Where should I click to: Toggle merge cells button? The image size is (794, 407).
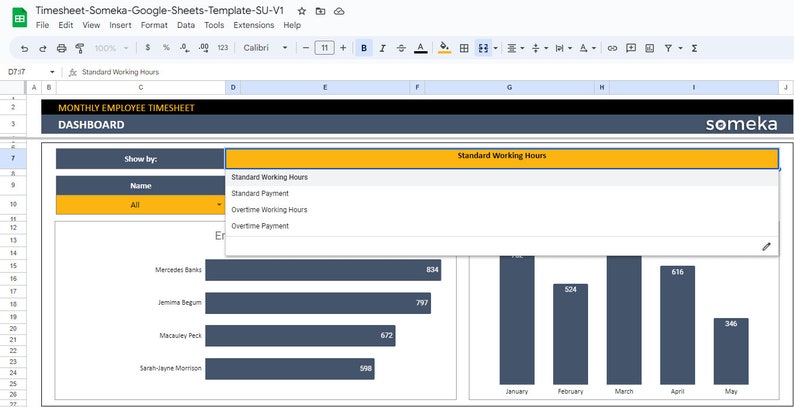point(483,48)
